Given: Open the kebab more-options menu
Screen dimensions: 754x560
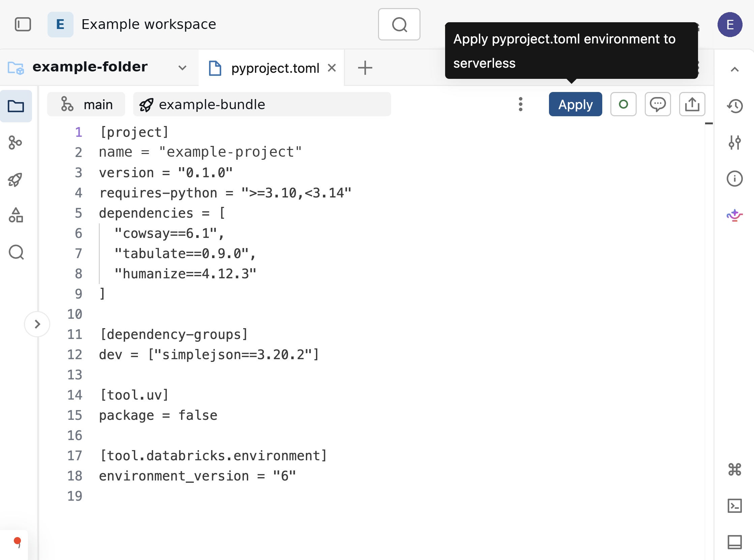Looking at the screenshot, I should pos(520,104).
